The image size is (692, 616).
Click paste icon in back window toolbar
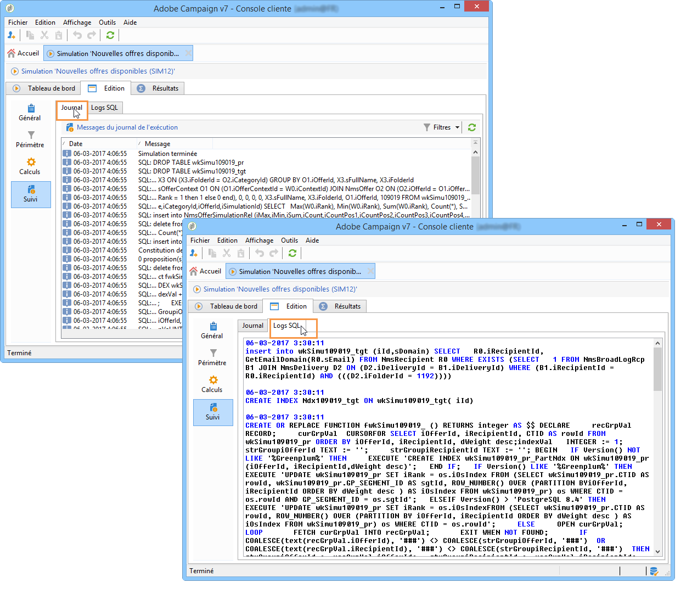[59, 35]
